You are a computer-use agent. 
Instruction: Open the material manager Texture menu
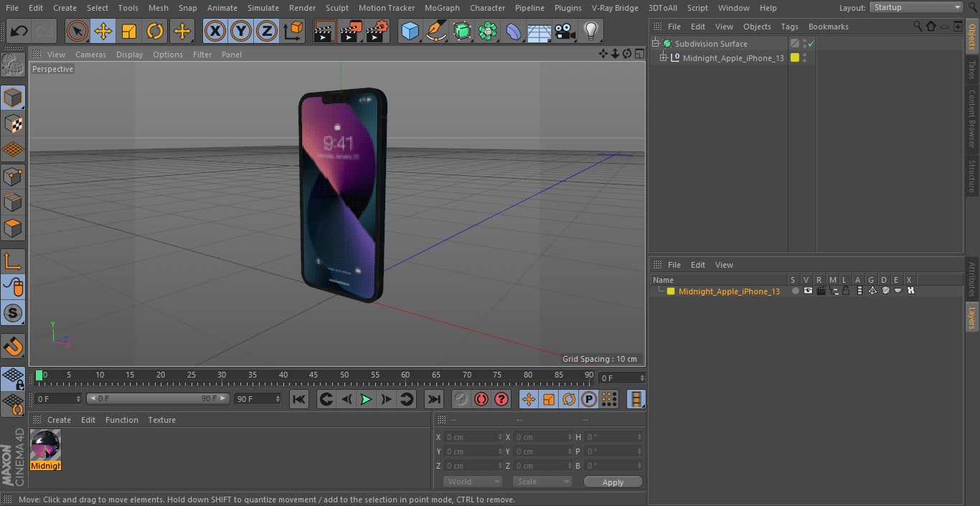(x=161, y=420)
